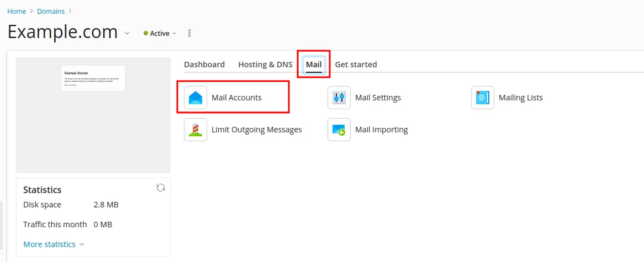644x262 pixels.
Task: Go to the Get started tab
Action: [356, 65]
